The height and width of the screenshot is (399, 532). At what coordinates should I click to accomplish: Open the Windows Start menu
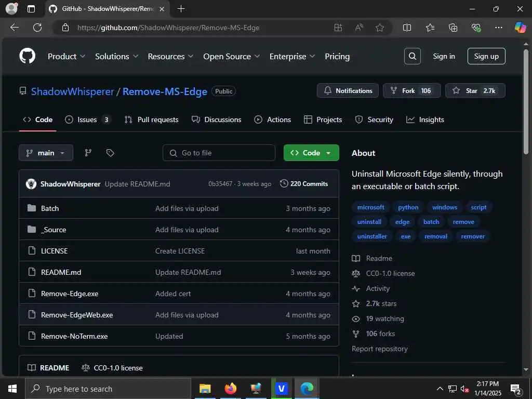tap(12, 389)
